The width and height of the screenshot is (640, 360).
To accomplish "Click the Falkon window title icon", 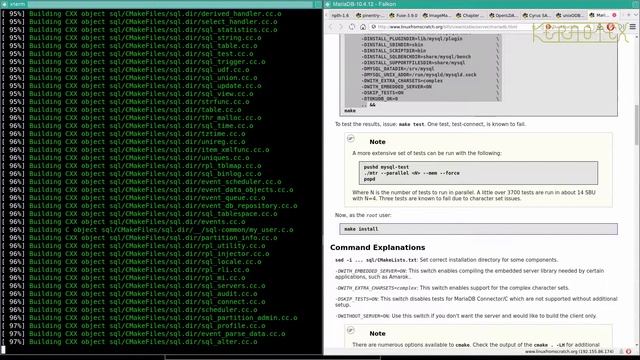I will pos(328,4).
